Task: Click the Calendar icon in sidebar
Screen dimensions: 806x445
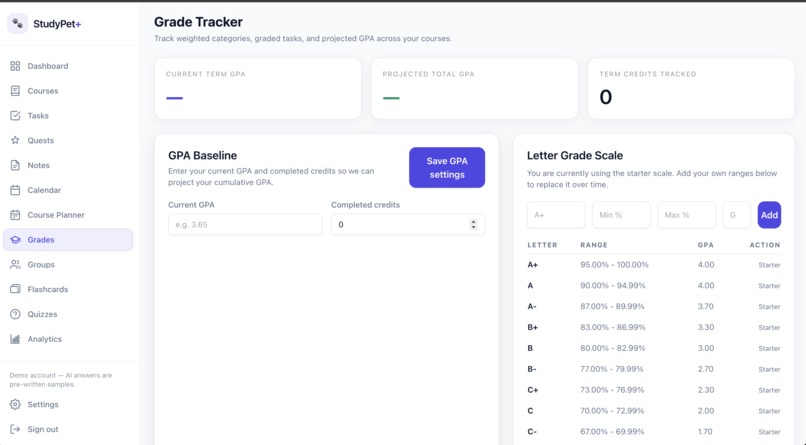Action: tap(15, 190)
